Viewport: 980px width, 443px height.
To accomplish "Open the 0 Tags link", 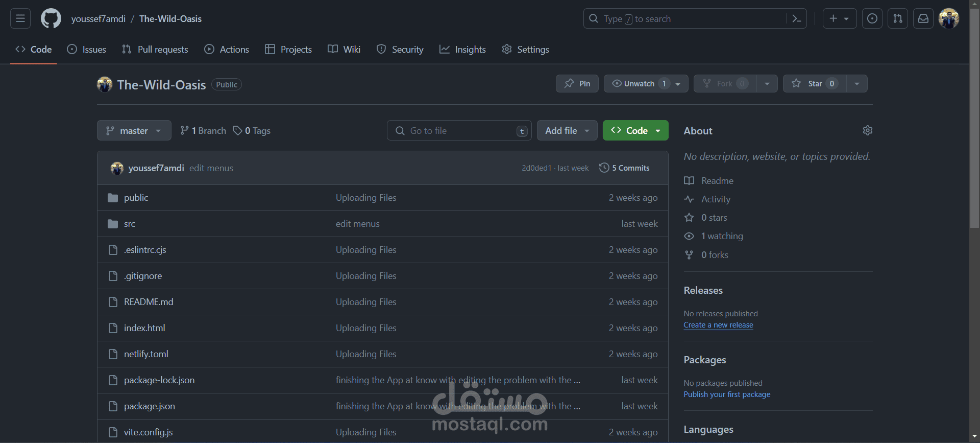I will click(252, 131).
